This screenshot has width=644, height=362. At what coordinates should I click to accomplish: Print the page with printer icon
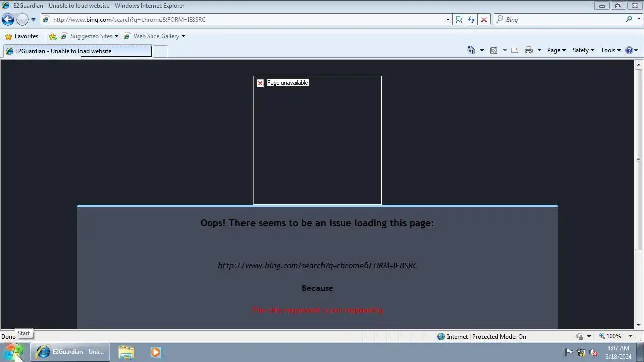529,50
